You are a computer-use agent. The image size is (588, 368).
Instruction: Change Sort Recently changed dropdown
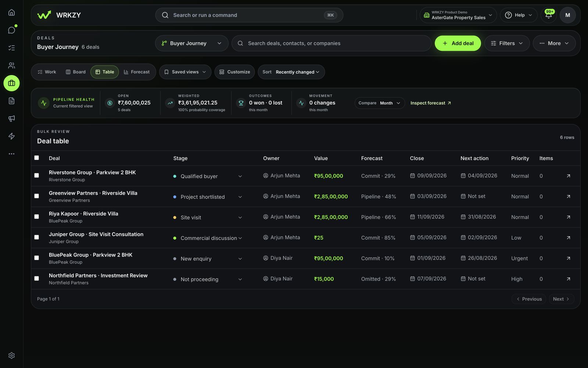(x=291, y=72)
